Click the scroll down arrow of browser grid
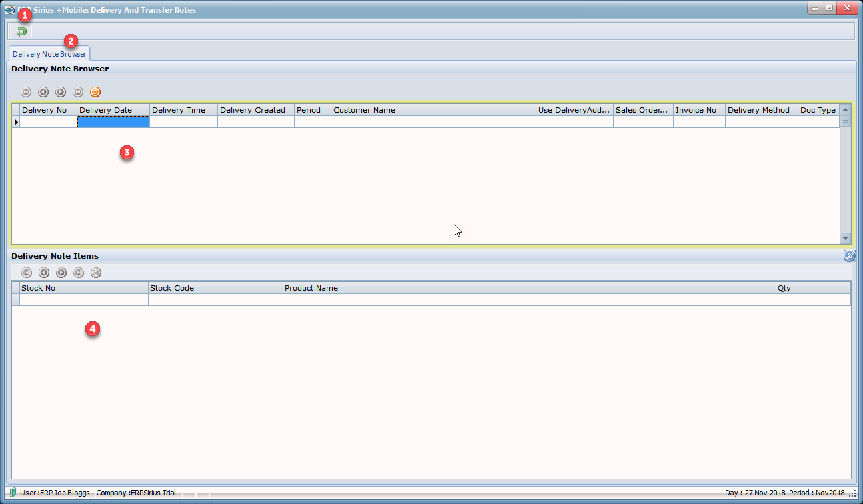Screen dimensions: 863x504 pos(845,238)
